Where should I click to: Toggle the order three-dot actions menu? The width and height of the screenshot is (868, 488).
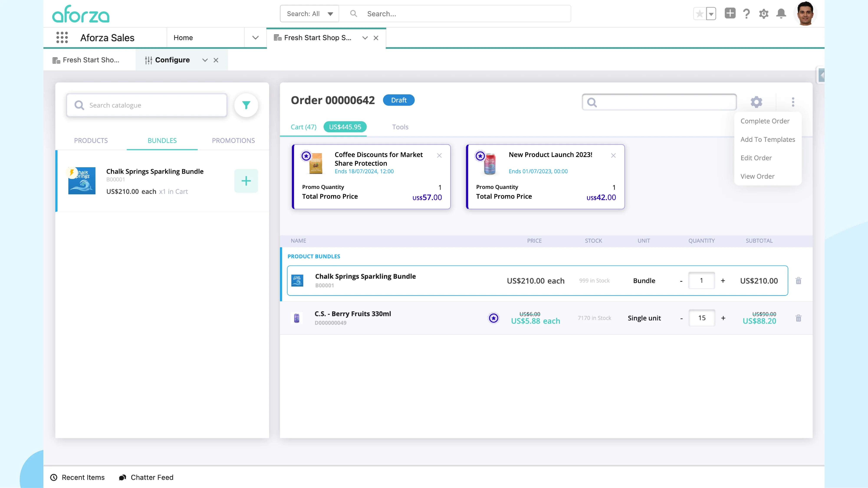pyautogui.click(x=793, y=102)
